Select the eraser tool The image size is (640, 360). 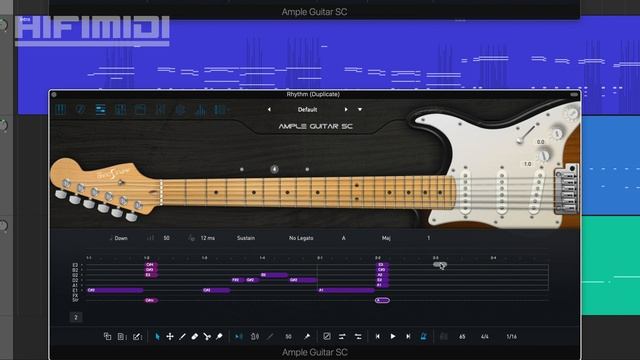point(195,336)
